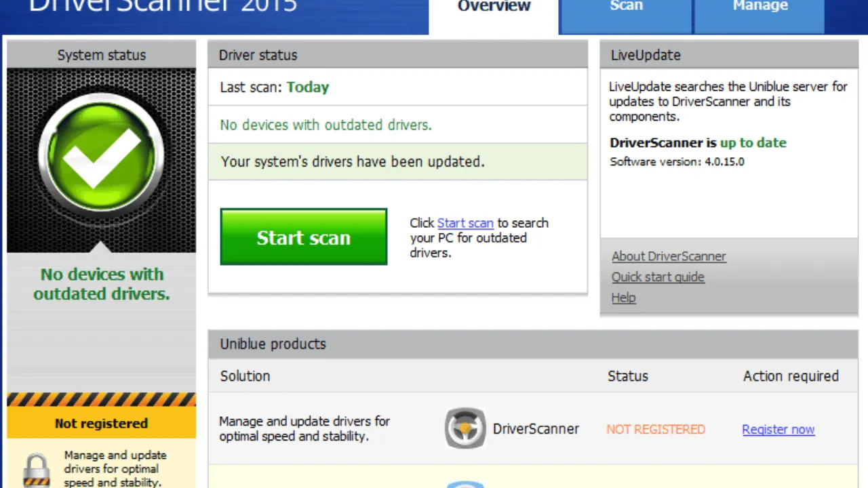Click the System status panel header

click(102, 55)
